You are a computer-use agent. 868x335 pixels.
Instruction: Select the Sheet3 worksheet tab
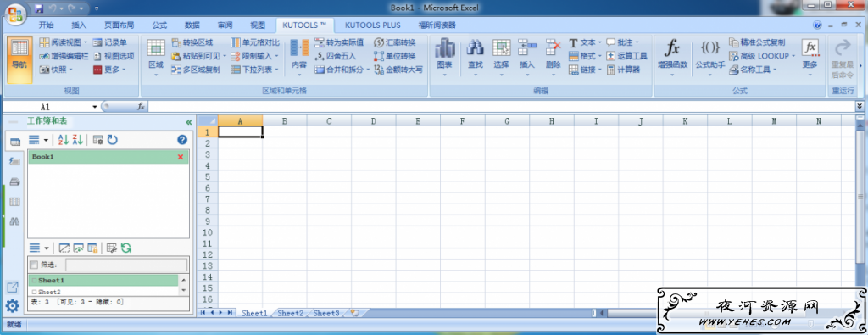click(x=326, y=314)
